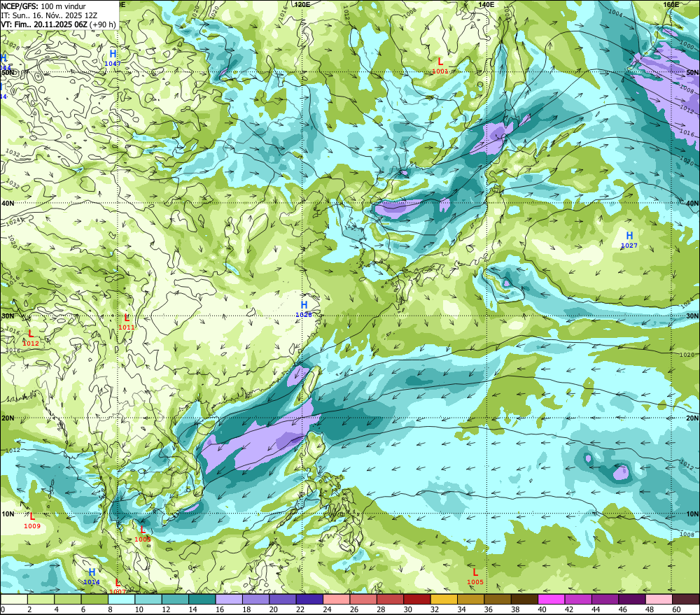The image size is (700, 615).
Task: Click the left-edge 10N latitude label
Action: 8,514
